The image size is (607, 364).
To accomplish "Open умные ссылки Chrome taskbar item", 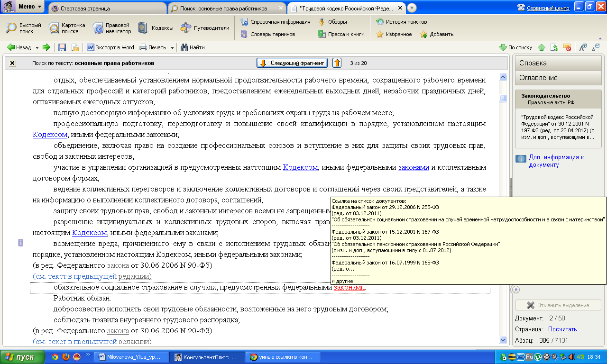I will (x=283, y=357).
